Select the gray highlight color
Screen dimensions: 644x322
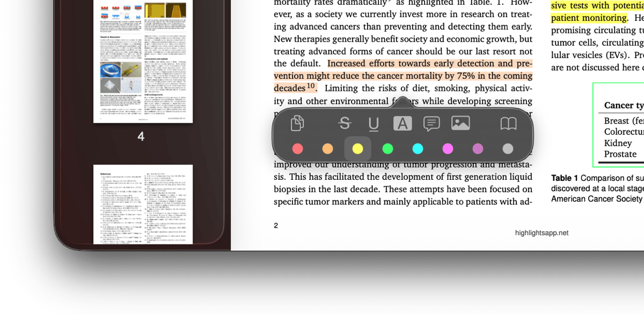508,149
